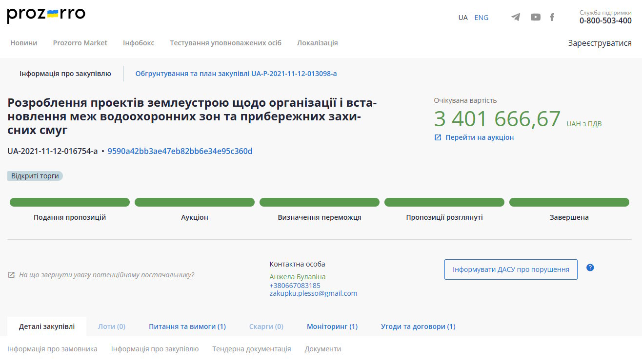
Task: Open the 'Інфобокс' menu item
Action: [x=139, y=43]
